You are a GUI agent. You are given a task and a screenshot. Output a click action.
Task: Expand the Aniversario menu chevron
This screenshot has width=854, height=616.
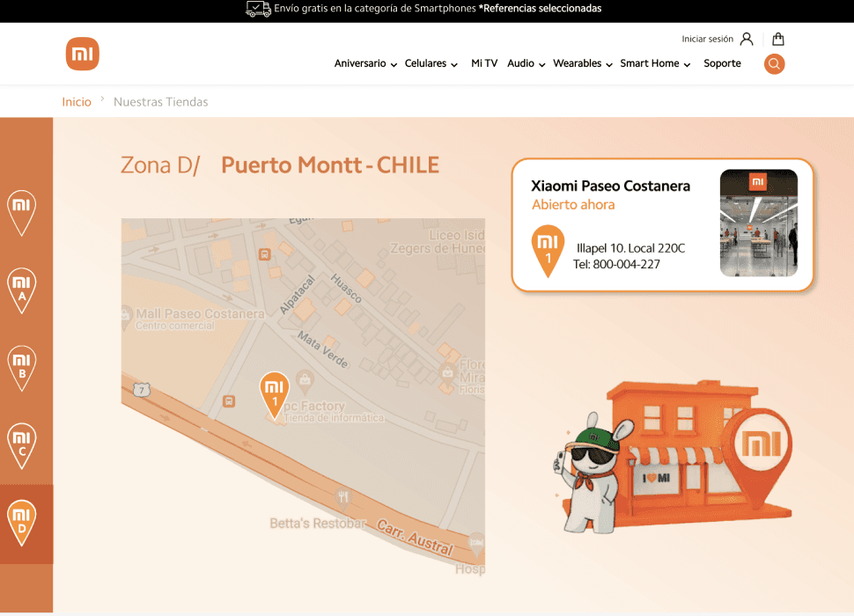point(394,65)
